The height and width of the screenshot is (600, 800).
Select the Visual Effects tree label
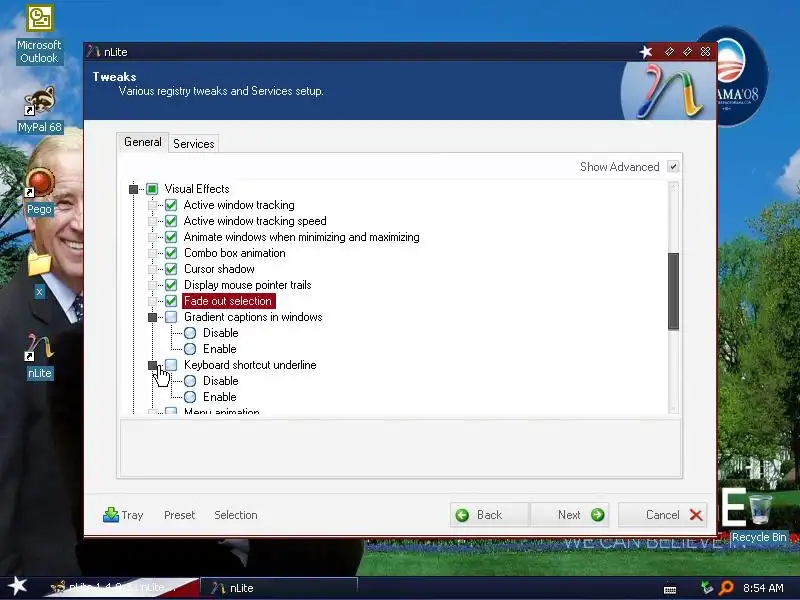(197, 189)
